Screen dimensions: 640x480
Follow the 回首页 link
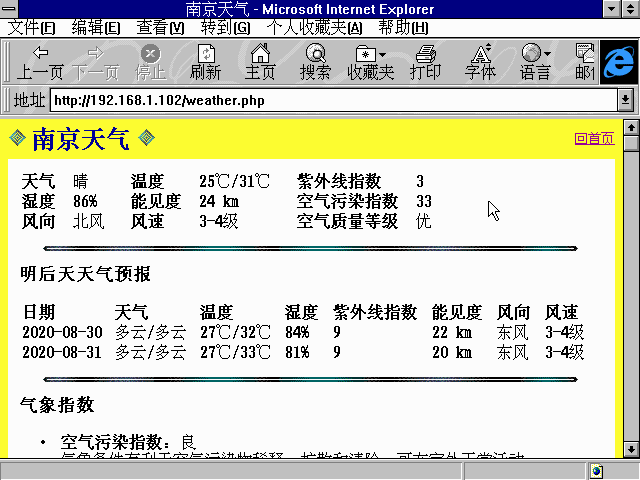tap(594, 138)
